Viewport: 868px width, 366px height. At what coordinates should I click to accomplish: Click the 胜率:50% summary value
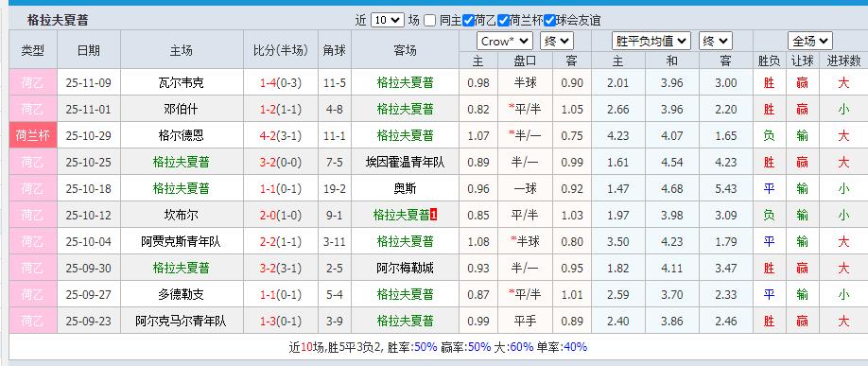click(x=412, y=347)
